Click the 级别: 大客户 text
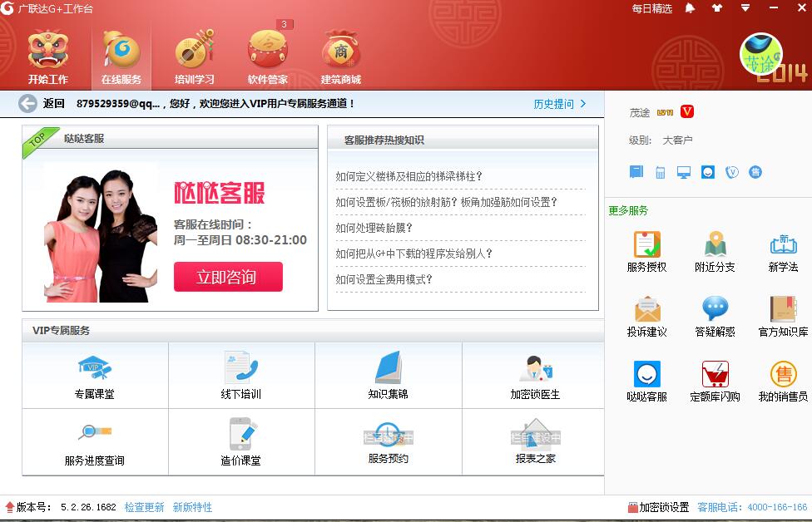The height and width of the screenshot is (522, 812). (x=661, y=140)
